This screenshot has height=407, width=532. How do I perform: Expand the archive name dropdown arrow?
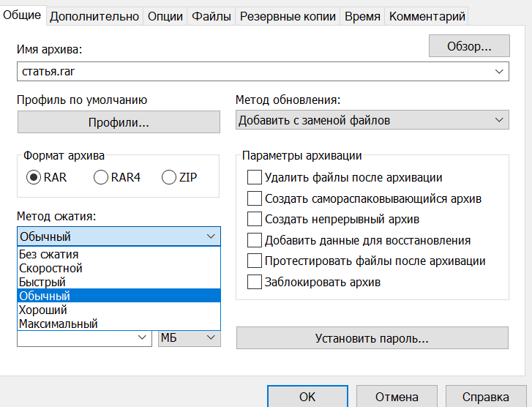pyautogui.click(x=499, y=71)
